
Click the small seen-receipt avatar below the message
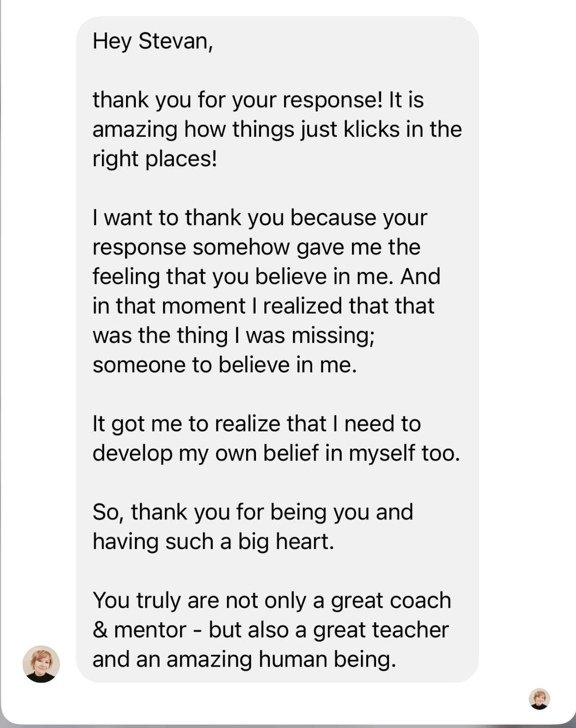click(x=539, y=698)
